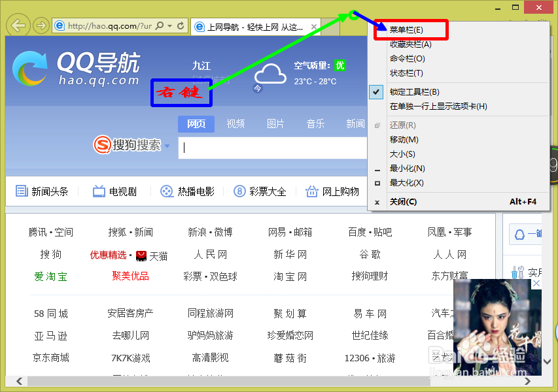Click the QQ penguin login icon
This screenshot has width=558, height=392.
[519, 234]
